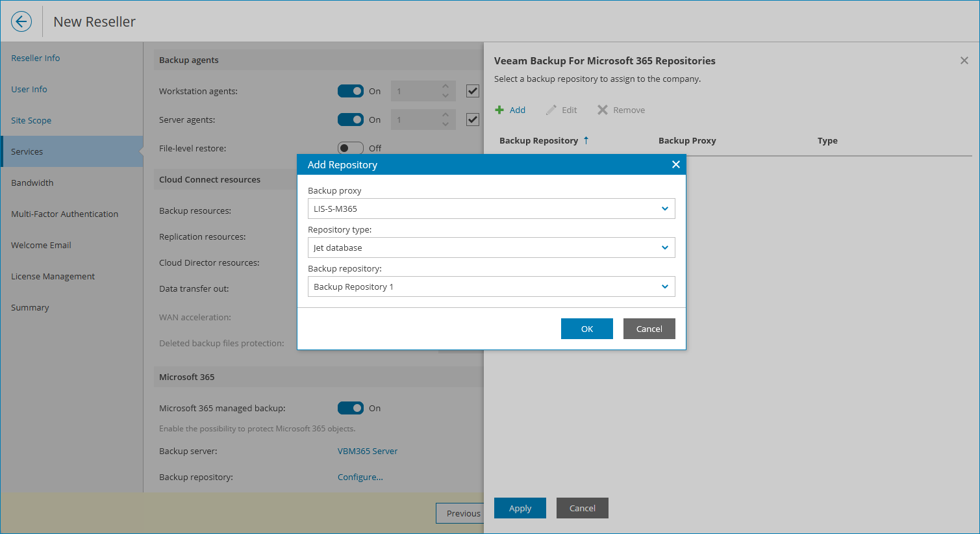
Task: Open the Backup proxy dropdown
Action: pos(491,209)
